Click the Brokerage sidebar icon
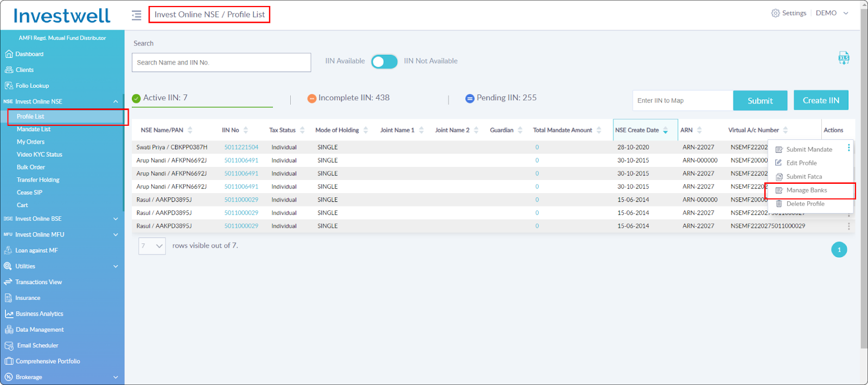Viewport: 868px width, 385px height. 8,377
